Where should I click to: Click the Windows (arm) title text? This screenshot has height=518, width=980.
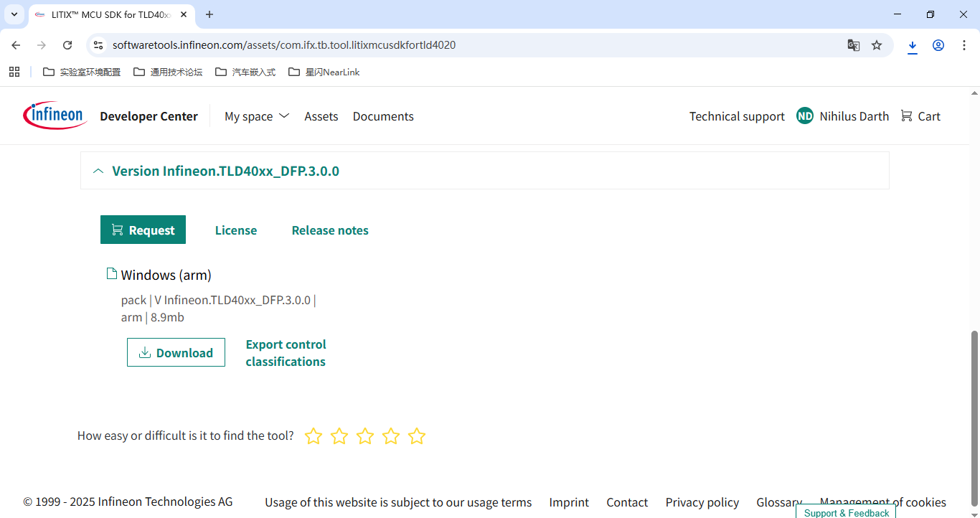tap(166, 275)
